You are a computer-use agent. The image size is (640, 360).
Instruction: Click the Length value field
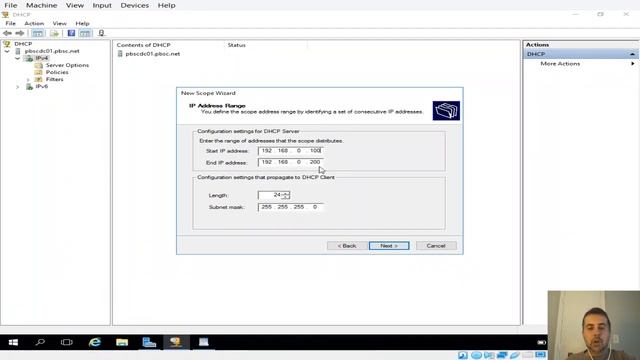pyautogui.click(x=270, y=195)
